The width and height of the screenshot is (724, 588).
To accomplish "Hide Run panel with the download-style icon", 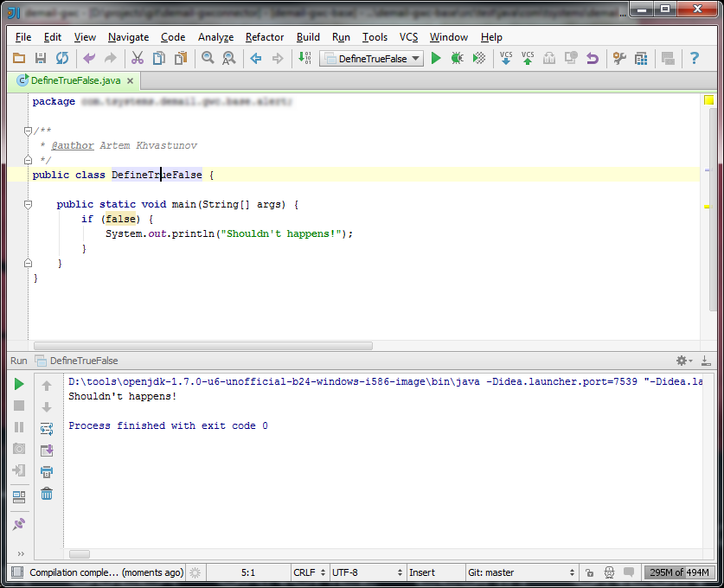I will (x=706, y=361).
